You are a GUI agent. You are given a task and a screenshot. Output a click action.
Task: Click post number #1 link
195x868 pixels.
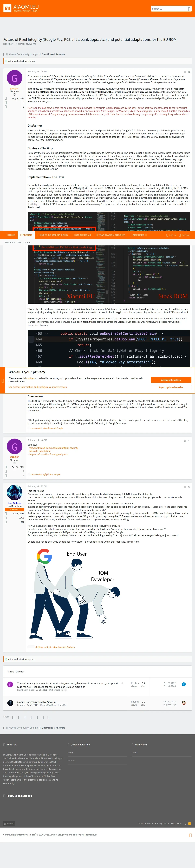(x=189, y=72)
